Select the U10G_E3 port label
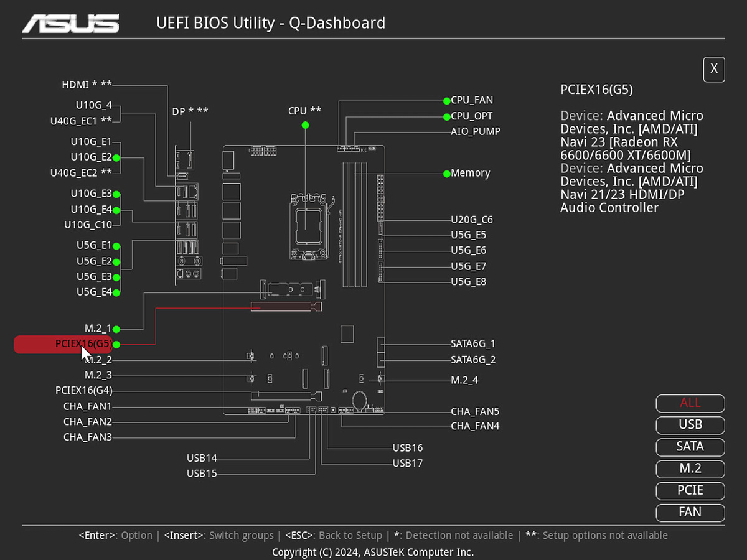The height and width of the screenshot is (560, 747). click(x=91, y=194)
